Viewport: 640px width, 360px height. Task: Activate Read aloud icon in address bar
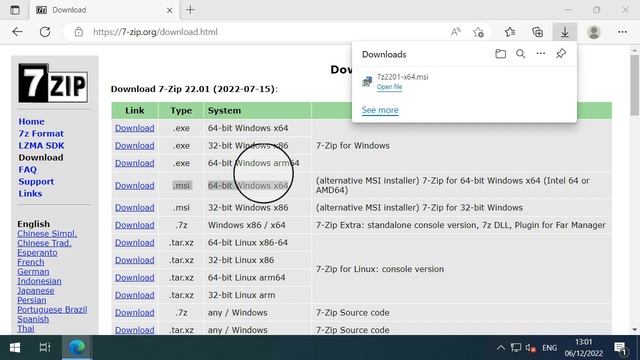[x=456, y=32]
